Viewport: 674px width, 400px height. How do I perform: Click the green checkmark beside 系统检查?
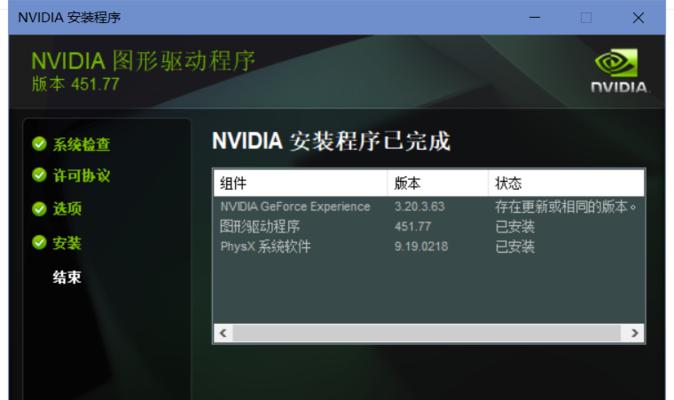pos(39,144)
